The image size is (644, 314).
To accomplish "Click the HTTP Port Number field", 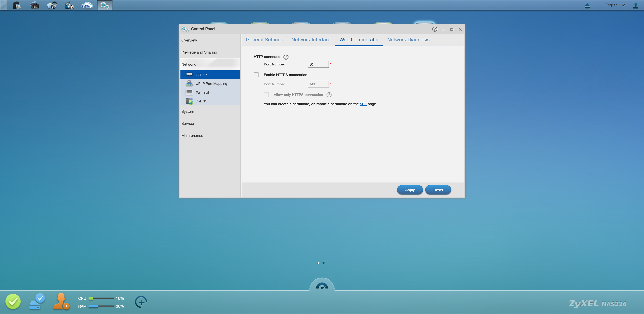I will click(x=318, y=64).
